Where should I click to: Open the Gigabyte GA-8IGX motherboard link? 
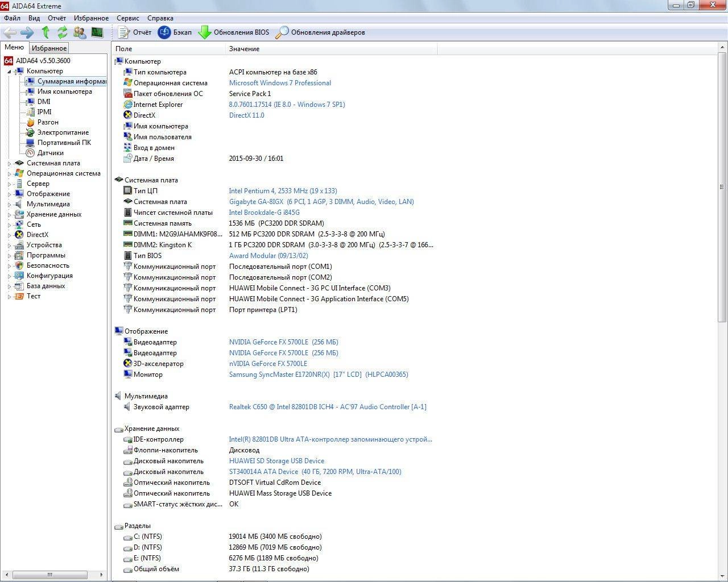pyautogui.click(x=321, y=202)
